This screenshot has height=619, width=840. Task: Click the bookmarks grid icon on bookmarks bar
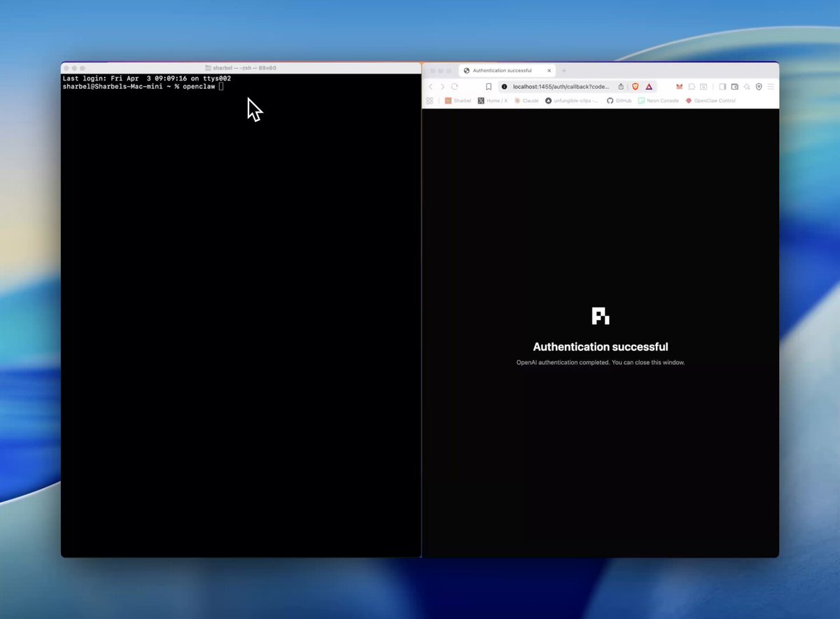pyautogui.click(x=430, y=101)
